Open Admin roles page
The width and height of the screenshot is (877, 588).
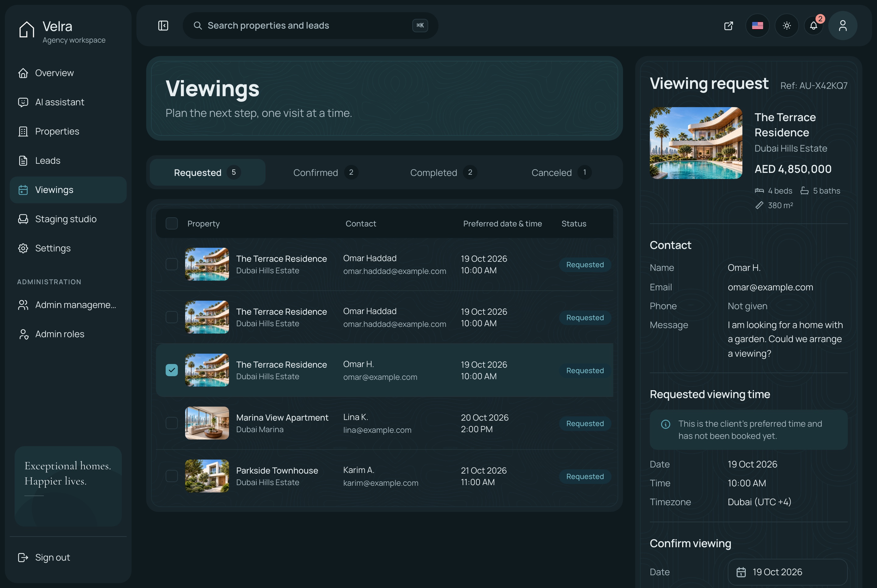click(68, 334)
